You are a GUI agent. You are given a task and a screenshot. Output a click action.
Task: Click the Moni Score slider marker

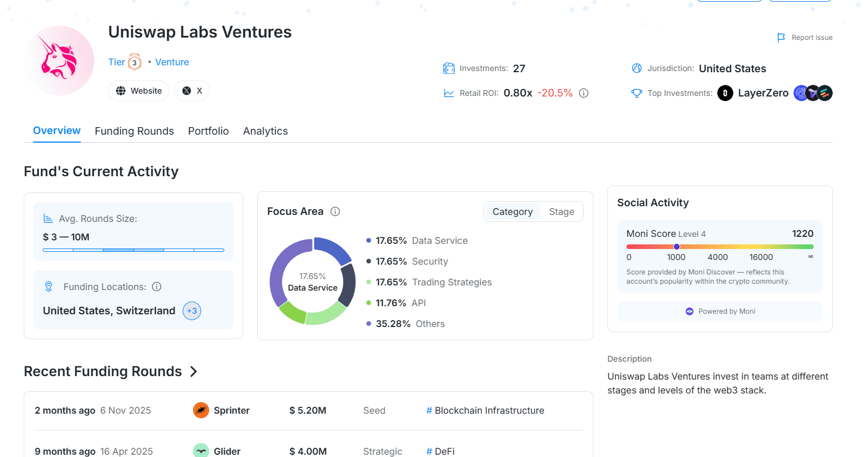click(677, 247)
